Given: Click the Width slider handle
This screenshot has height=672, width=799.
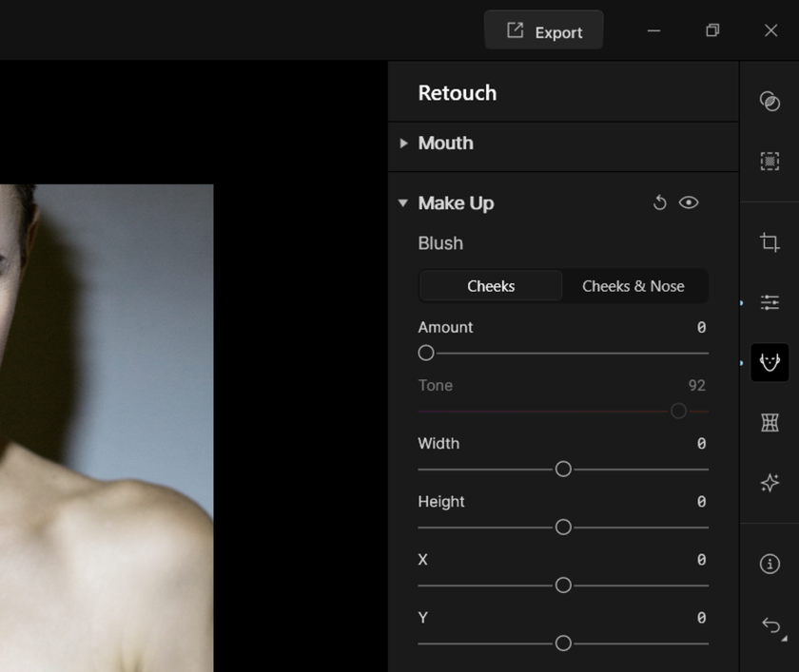Looking at the screenshot, I should pos(563,470).
